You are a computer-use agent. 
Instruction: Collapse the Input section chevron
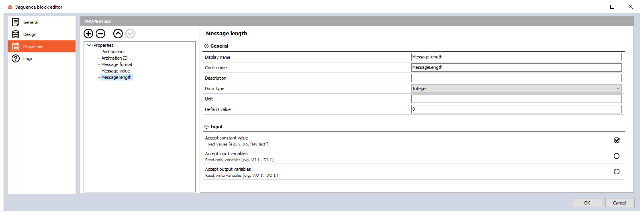pos(206,127)
